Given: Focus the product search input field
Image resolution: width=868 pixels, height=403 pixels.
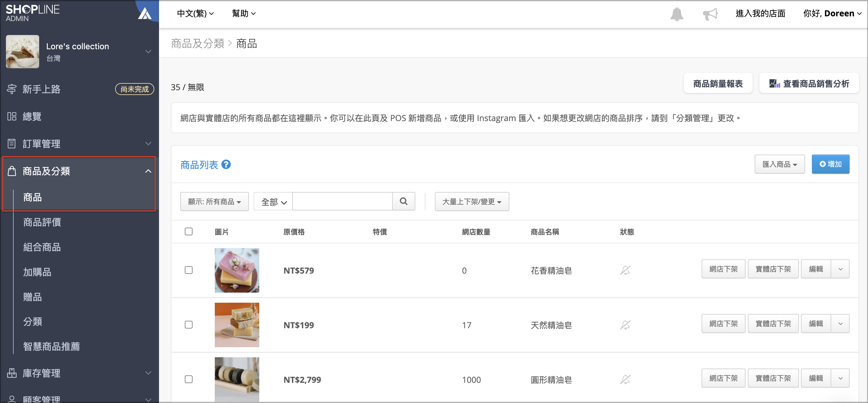Looking at the screenshot, I should click(342, 201).
